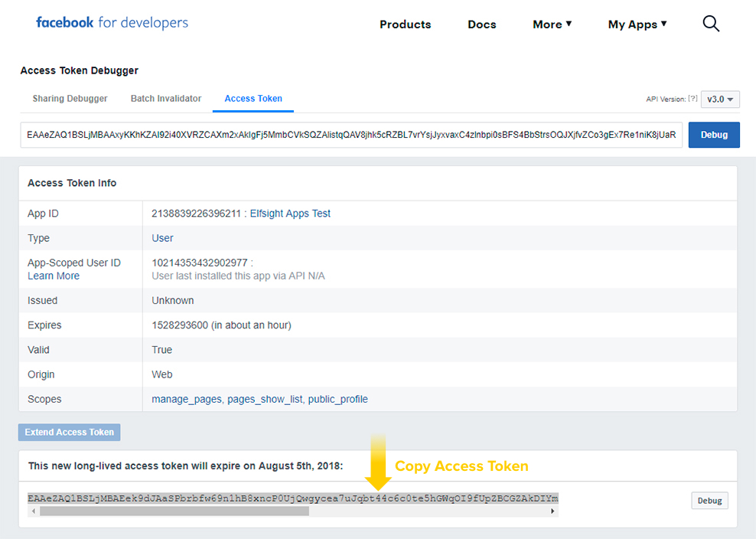Switch to the Batch Invalidator tab
The height and width of the screenshot is (539, 756).
coord(165,98)
